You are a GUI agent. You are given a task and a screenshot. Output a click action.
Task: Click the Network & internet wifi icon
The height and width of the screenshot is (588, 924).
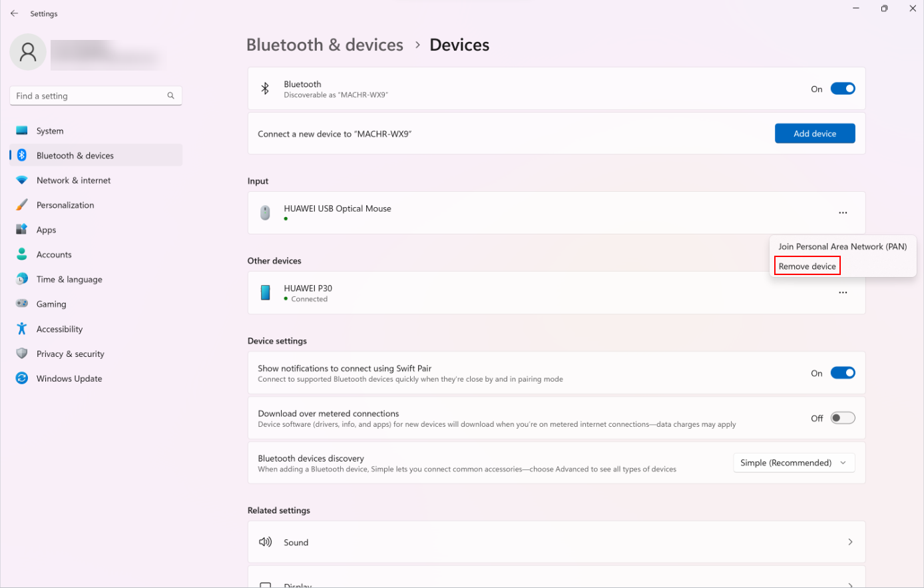pos(22,180)
